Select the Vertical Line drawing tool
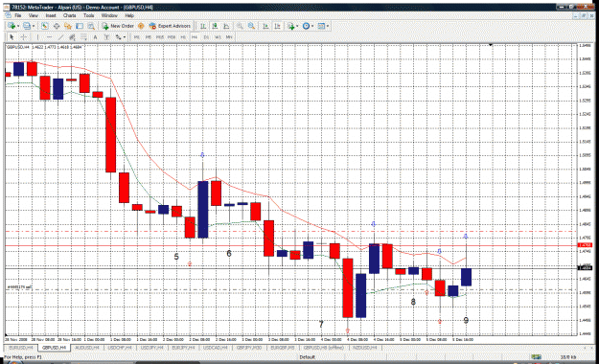 pos(37,37)
